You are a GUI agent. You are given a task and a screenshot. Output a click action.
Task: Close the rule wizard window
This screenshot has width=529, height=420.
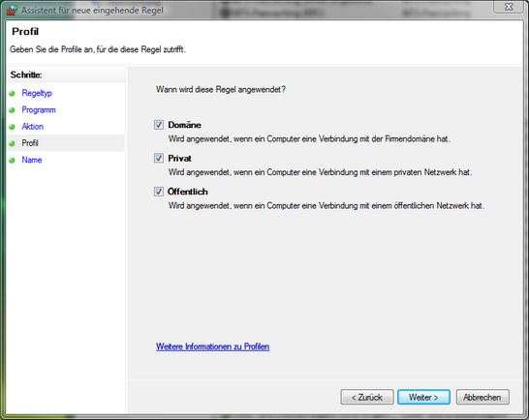(509, 7)
